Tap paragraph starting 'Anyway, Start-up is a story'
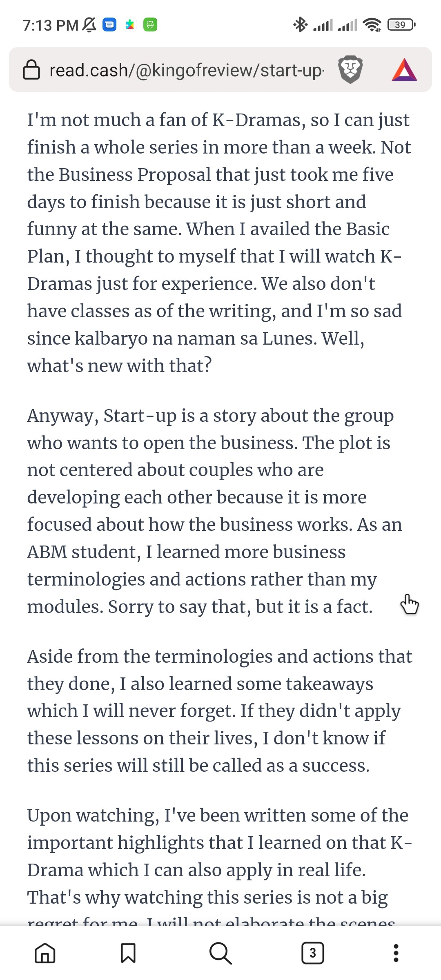The height and width of the screenshot is (980, 441). (x=215, y=511)
